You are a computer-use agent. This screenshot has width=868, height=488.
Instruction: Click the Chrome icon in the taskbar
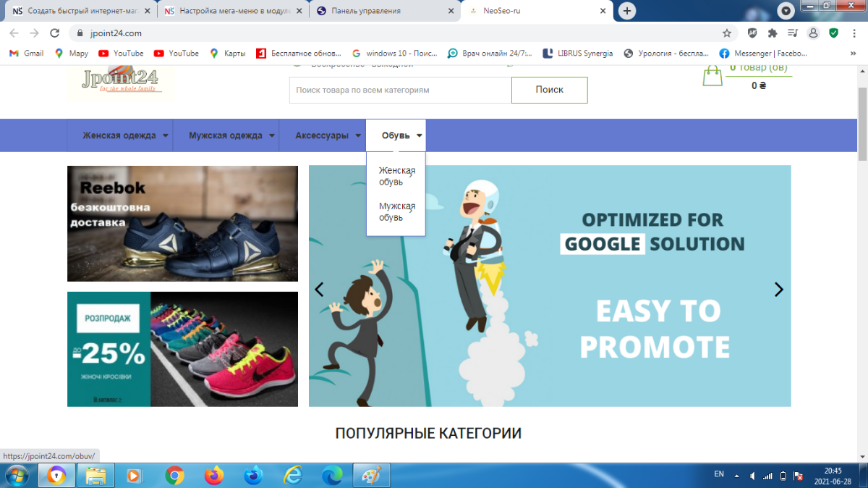[x=174, y=476]
